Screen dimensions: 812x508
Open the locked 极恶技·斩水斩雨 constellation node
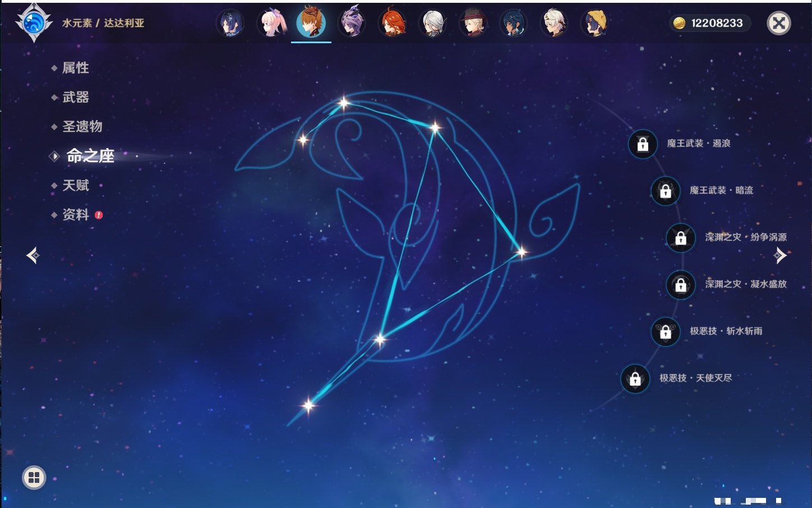(x=666, y=332)
